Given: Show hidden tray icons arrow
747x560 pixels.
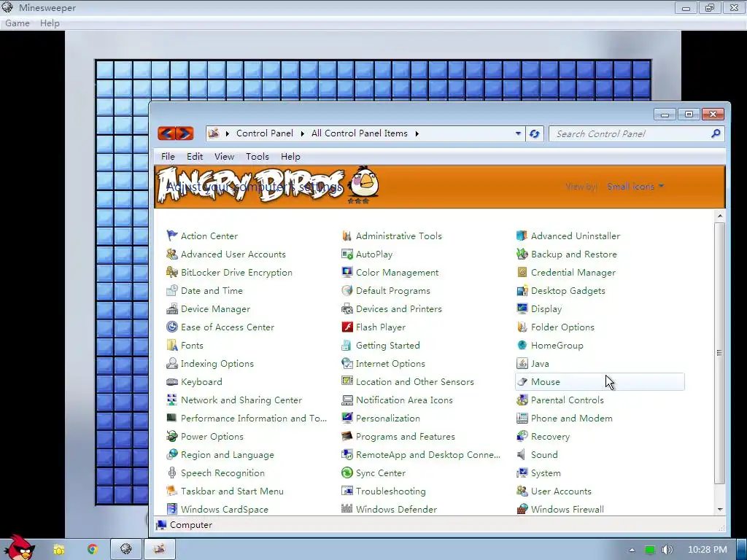Looking at the screenshot, I should (x=632, y=550).
